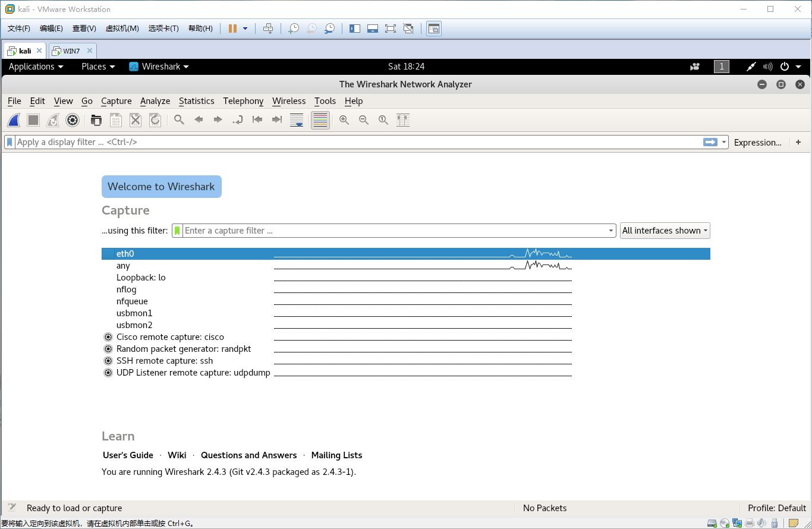Open settings gear for Random packet generator
The image size is (812, 529).
pyautogui.click(x=108, y=349)
